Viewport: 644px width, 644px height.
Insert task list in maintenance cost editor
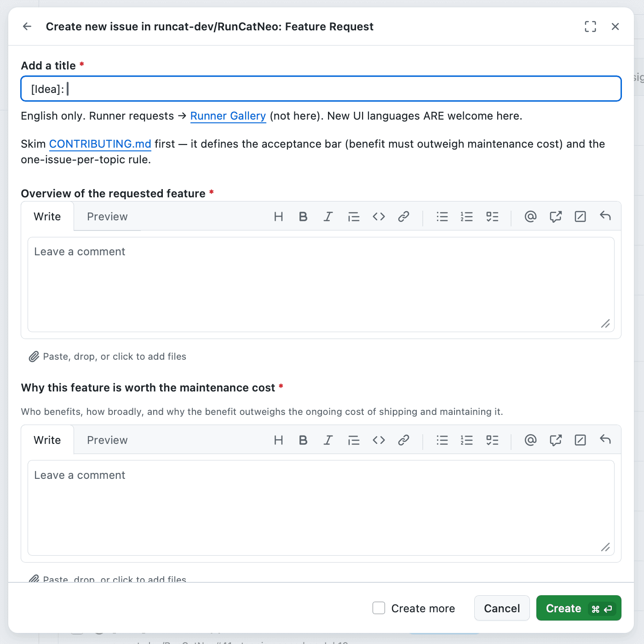[x=492, y=440]
